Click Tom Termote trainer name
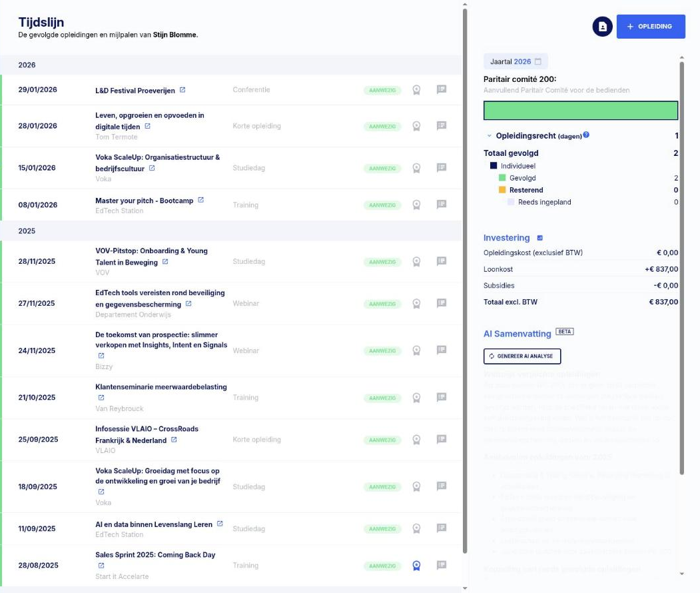This screenshot has width=700, height=593. pos(116,137)
